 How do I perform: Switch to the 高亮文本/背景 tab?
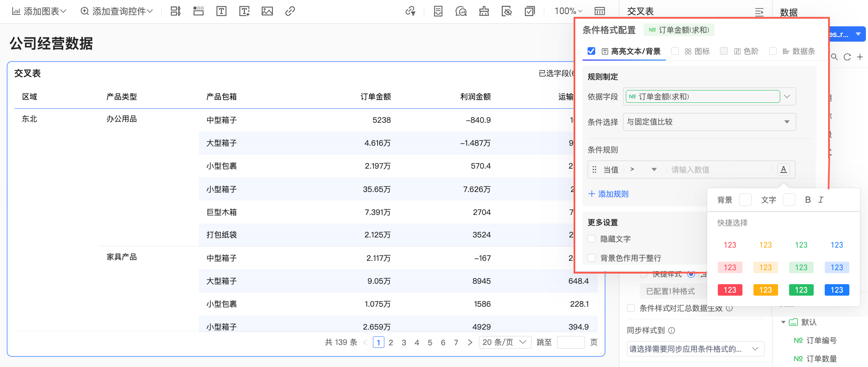631,51
